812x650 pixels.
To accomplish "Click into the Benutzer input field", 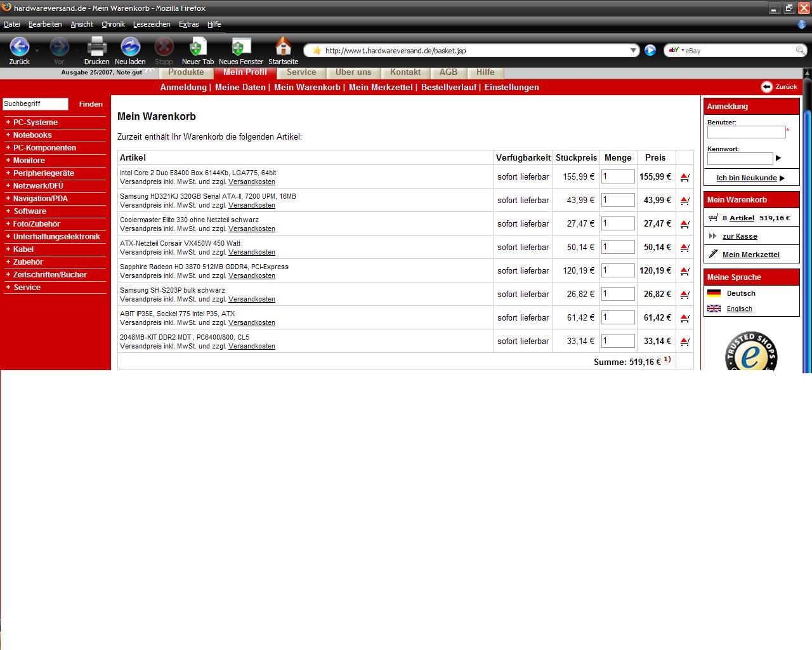I will 747,132.
